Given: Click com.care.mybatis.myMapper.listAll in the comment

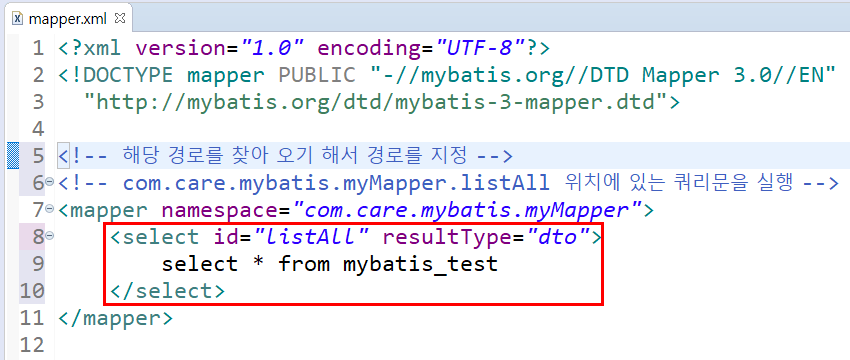Looking at the screenshot, I should [336, 183].
